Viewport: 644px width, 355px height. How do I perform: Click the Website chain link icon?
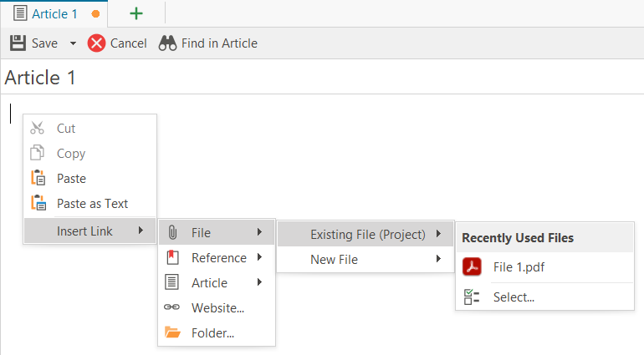point(172,307)
